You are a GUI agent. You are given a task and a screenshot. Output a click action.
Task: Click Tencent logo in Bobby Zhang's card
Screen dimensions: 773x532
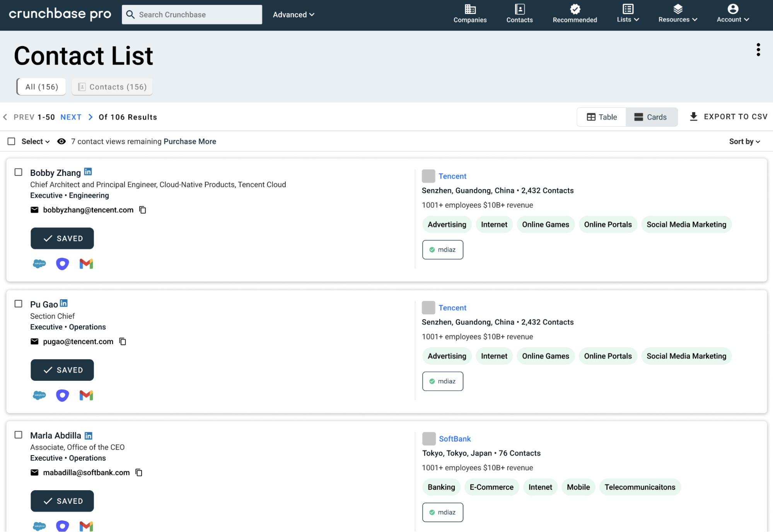(428, 176)
